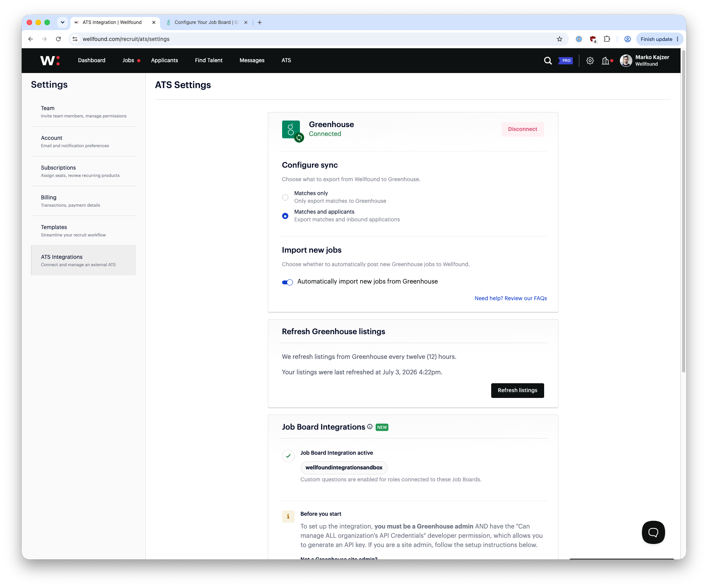Bookmark this page with the star icon
The height and width of the screenshot is (588, 708).
point(560,39)
